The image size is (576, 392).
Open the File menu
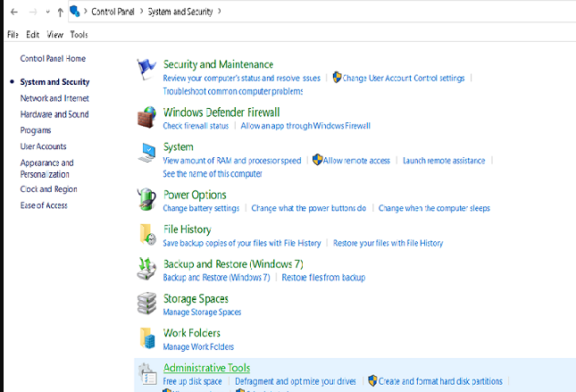[x=13, y=35]
